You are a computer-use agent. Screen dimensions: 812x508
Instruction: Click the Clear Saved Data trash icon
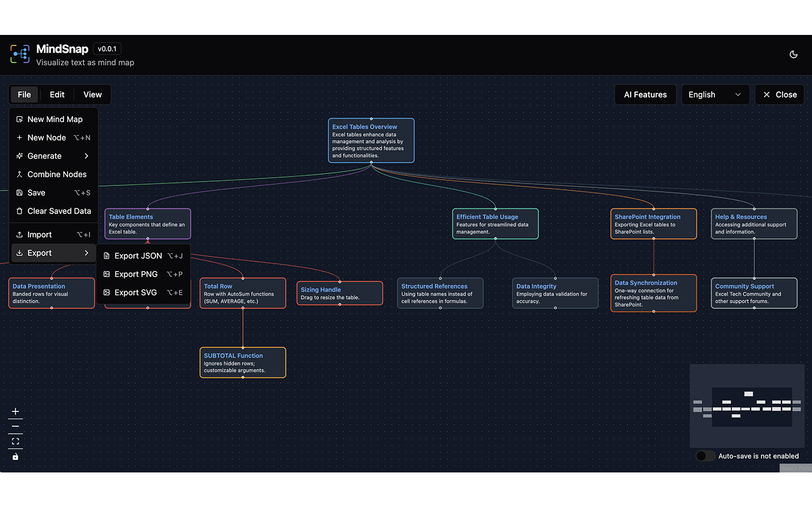point(18,211)
